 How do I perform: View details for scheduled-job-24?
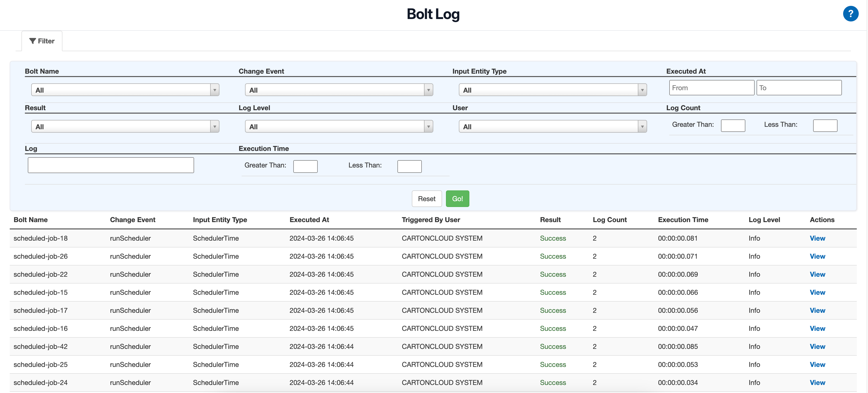818,382
